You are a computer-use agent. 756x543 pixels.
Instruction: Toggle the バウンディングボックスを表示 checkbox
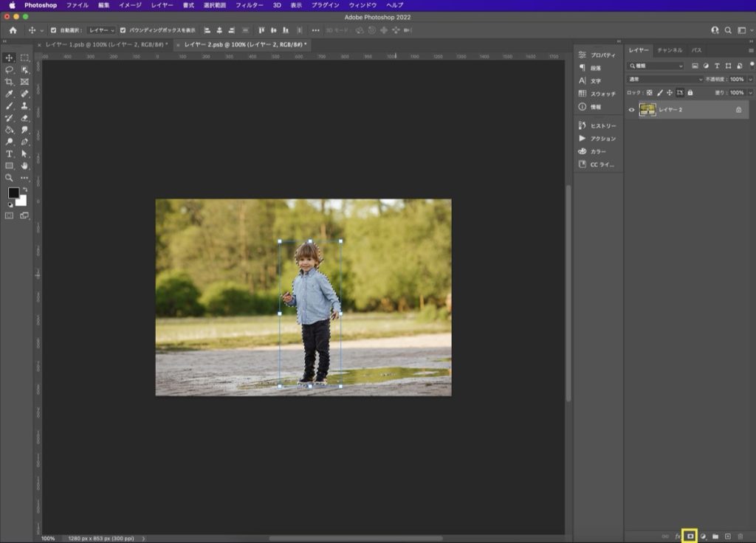click(123, 30)
